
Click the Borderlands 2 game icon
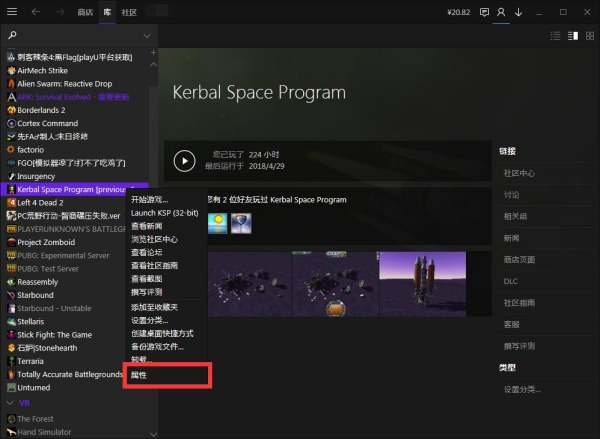[11, 110]
